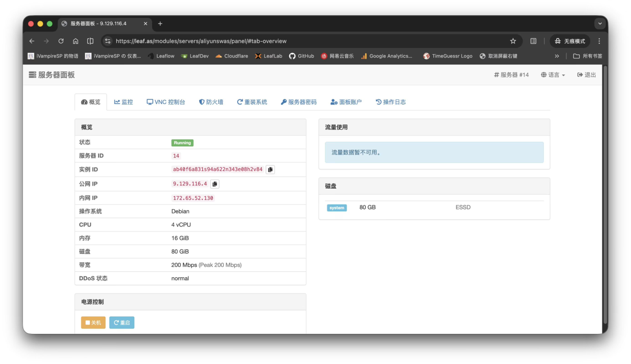Viewport: 631px width, 364px height.
Task: Copy the instance ID to clipboard
Action: click(x=270, y=169)
